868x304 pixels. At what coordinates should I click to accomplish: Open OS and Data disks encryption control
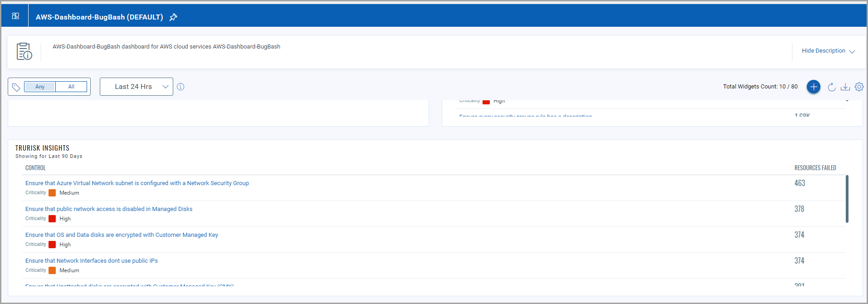tap(122, 235)
